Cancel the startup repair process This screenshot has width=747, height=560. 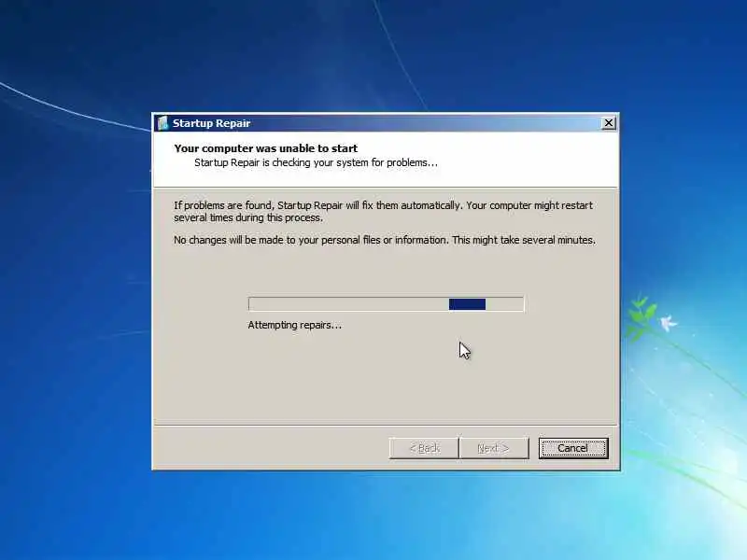(573, 448)
